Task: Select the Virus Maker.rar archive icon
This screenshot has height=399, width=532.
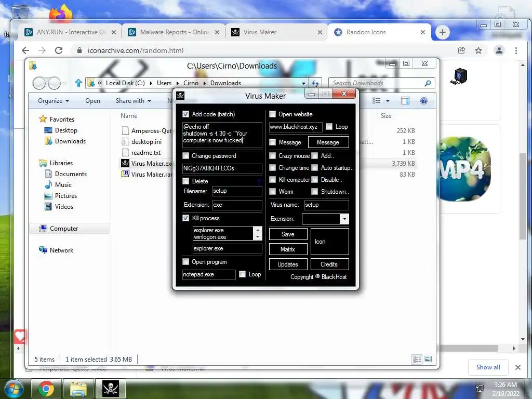Action: (x=125, y=174)
